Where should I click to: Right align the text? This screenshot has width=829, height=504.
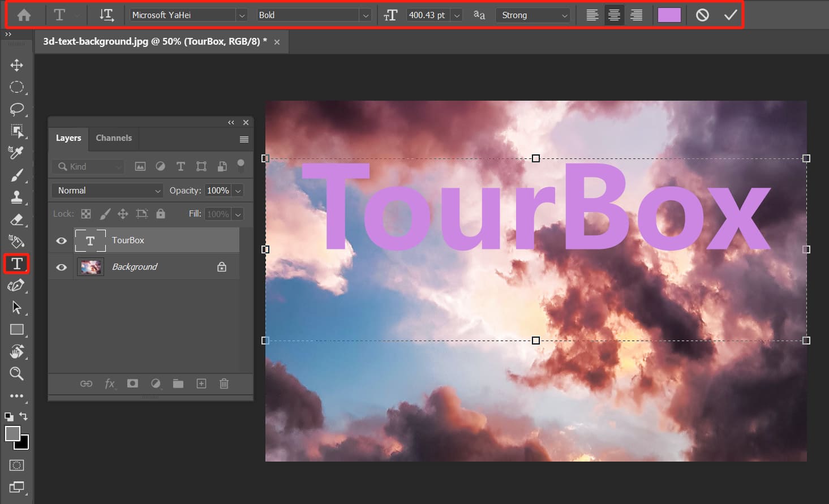pos(636,15)
